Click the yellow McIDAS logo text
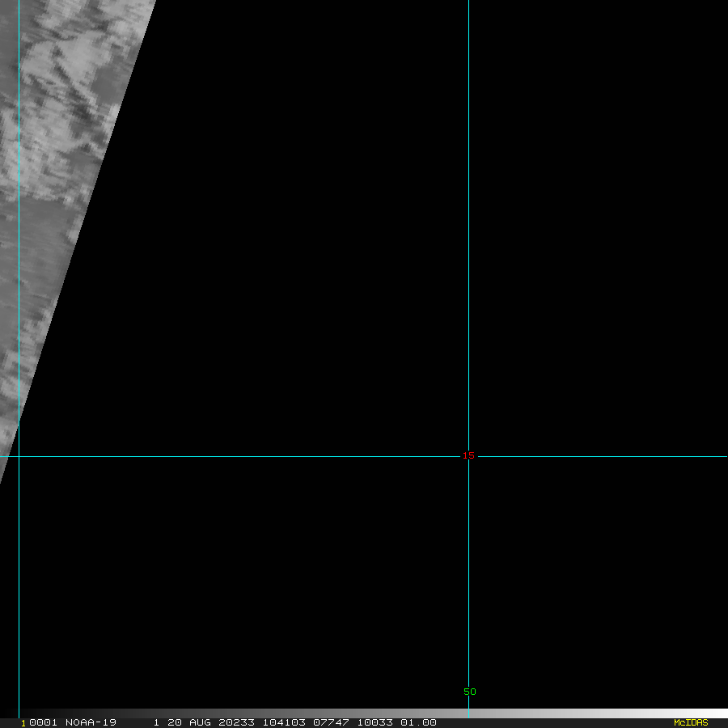Viewport: 728px width, 728px height. (x=690, y=722)
